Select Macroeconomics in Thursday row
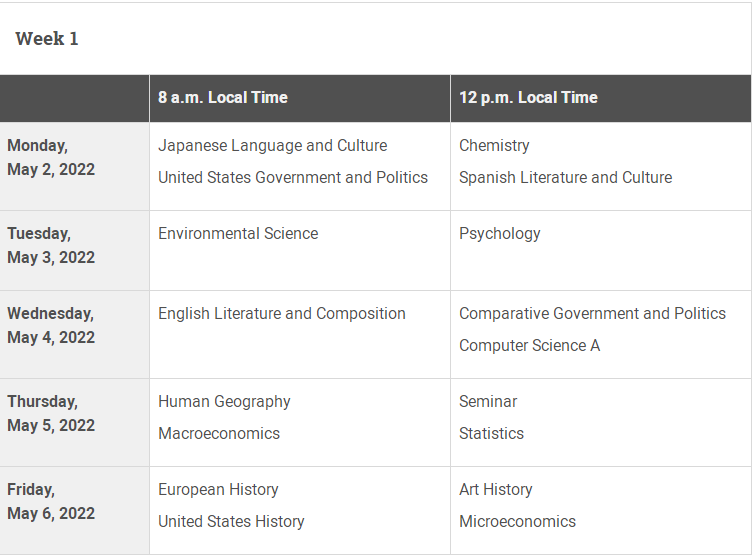The image size is (753, 558). tap(219, 434)
